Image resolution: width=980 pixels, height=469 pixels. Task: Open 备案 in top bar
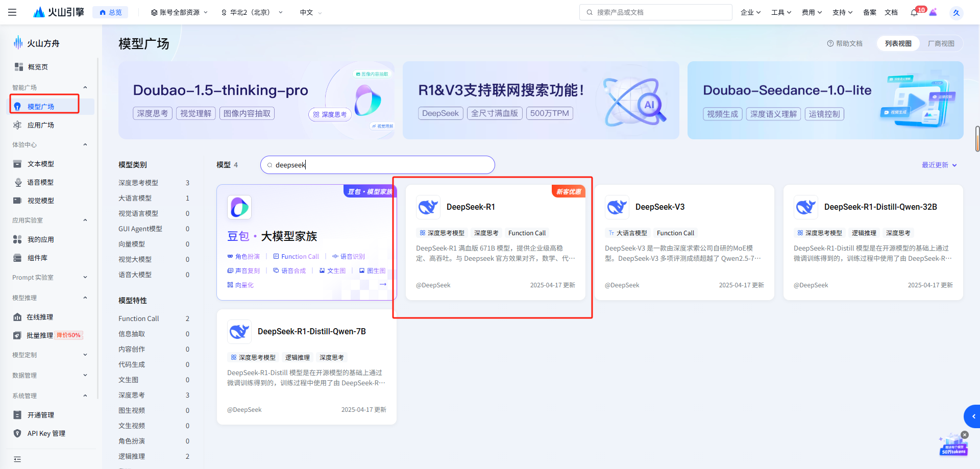tap(870, 12)
